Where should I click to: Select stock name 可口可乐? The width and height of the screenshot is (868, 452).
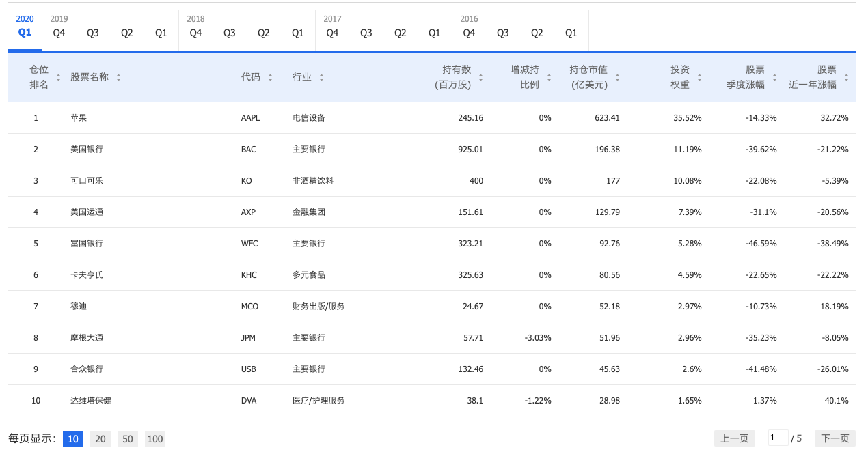(x=87, y=181)
